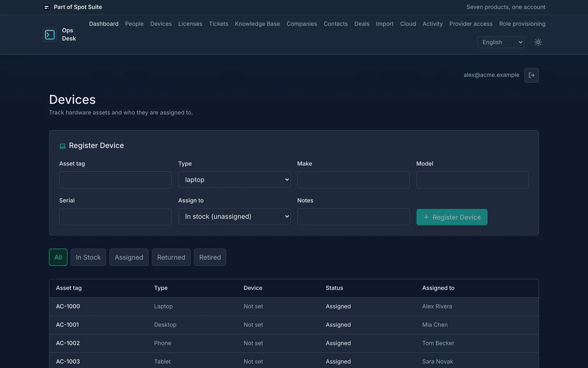Open Devices in the navigation

point(161,24)
